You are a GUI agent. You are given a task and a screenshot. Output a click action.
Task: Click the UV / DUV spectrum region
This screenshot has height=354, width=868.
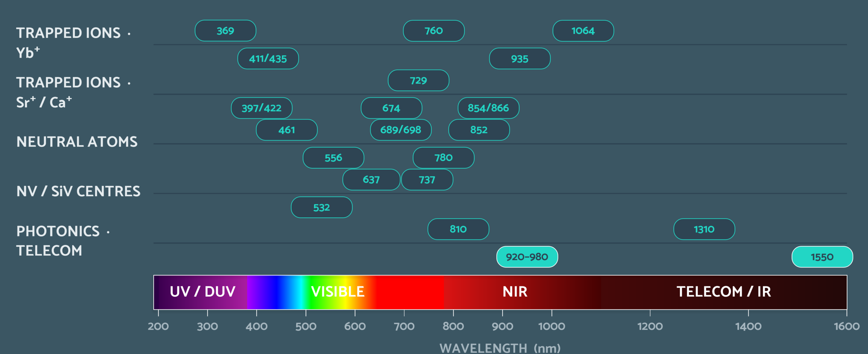click(x=203, y=292)
